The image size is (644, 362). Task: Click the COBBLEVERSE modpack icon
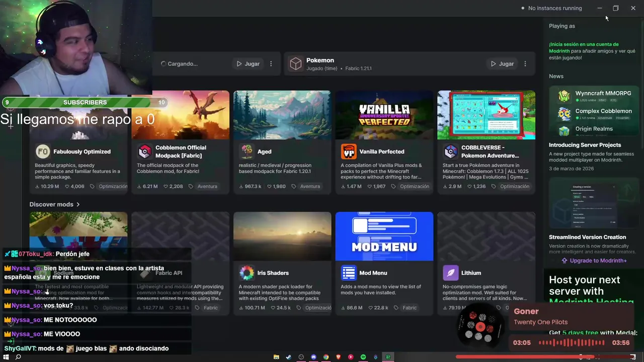[450, 151]
